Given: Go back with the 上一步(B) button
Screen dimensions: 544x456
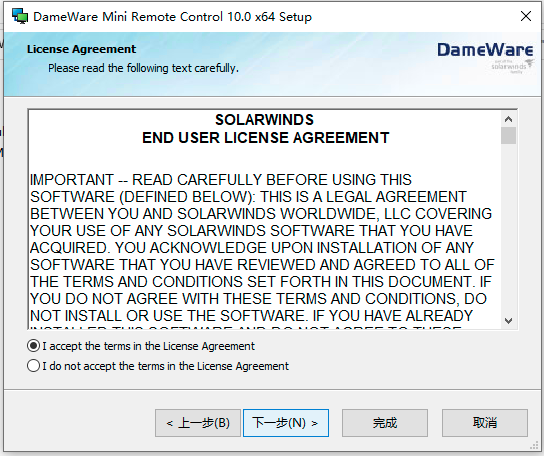Looking at the screenshot, I should coord(198,423).
